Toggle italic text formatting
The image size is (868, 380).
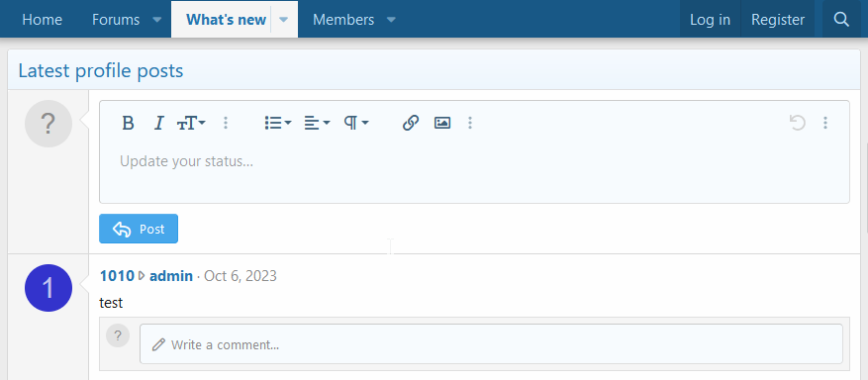coord(159,123)
